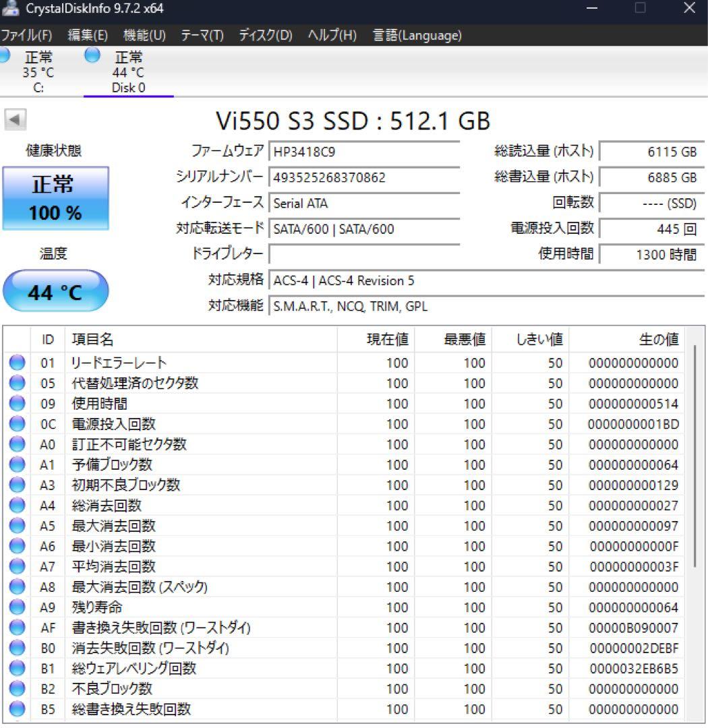Screen dimensions: 708x728
Task: Open the 言語(Language) menu
Action: [417, 35]
